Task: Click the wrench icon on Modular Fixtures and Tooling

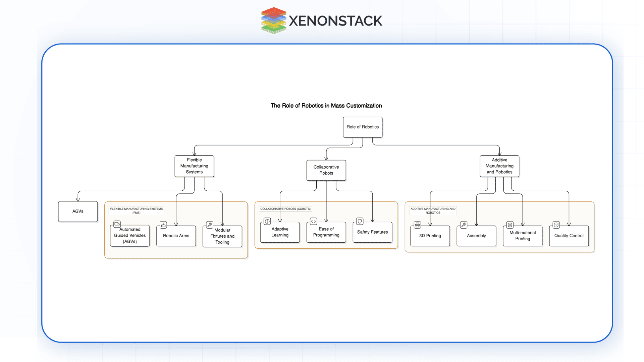Action: pos(210,225)
